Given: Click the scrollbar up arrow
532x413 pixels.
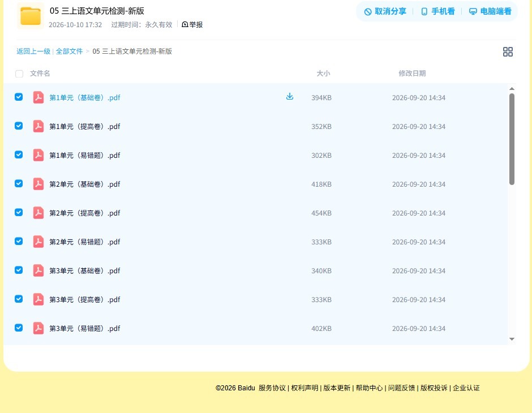Looking at the screenshot, I should click(x=512, y=88).
